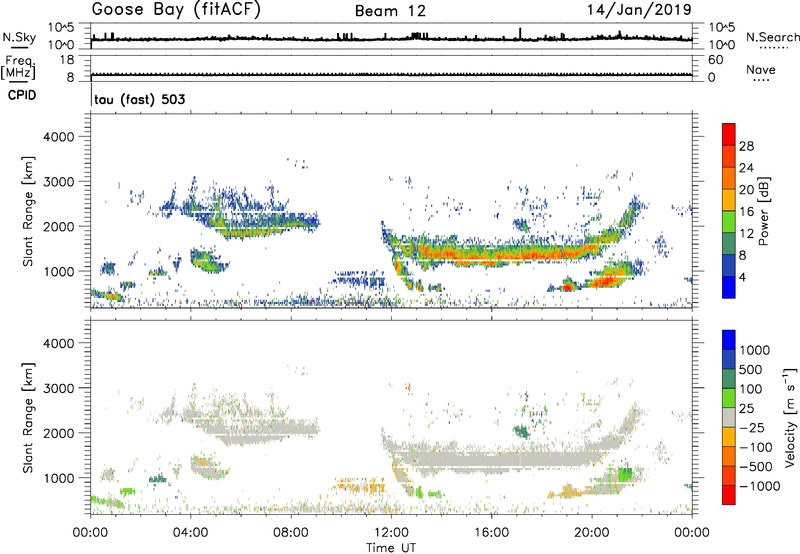
Task: Select the "CPID" row label
Action: (22, 95)
